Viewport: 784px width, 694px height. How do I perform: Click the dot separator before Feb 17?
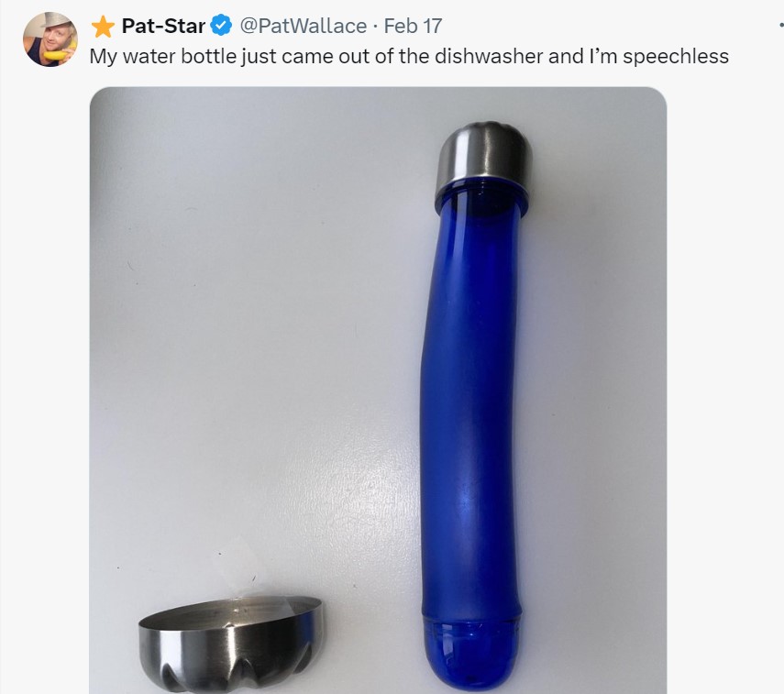coord(375,26)
